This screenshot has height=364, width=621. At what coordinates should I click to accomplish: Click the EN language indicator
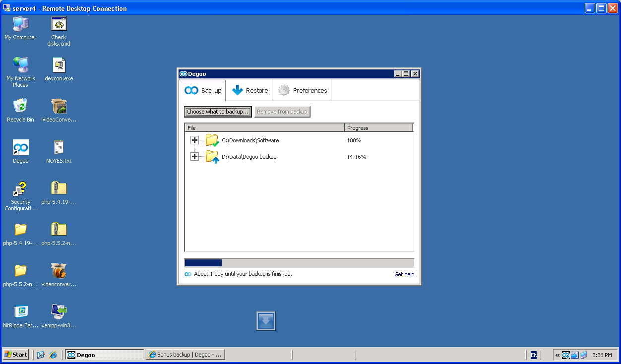point(533,355)
